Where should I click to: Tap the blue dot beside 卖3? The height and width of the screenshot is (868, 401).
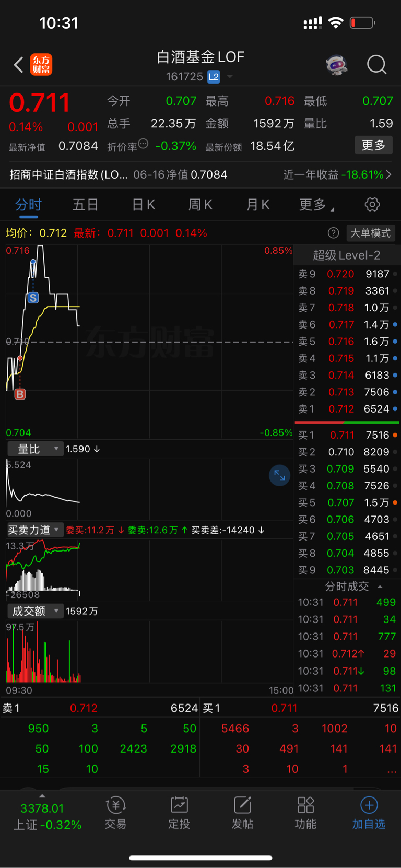click(x=395, y=375)
